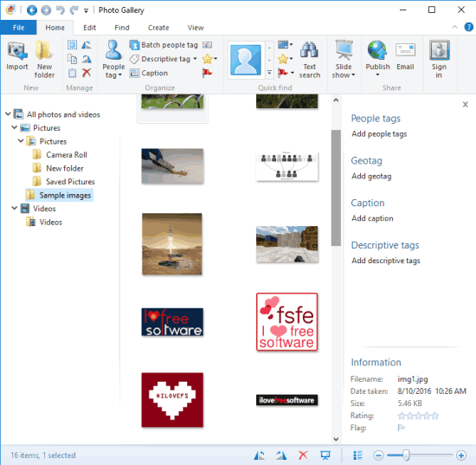Click the red flag icon in Organize
Viewport: 476px width, 465px height.
click(x=208, y=73)
